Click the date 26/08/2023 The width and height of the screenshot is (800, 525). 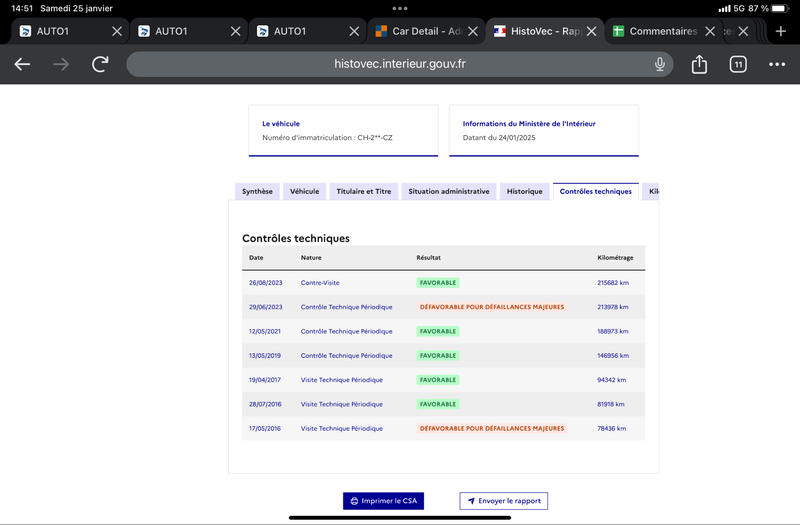(265, 283)
